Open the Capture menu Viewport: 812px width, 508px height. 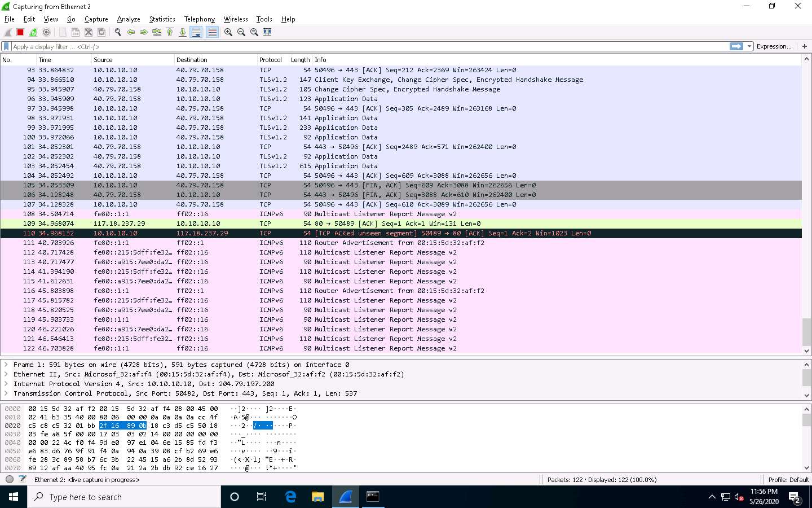point(96,19)
